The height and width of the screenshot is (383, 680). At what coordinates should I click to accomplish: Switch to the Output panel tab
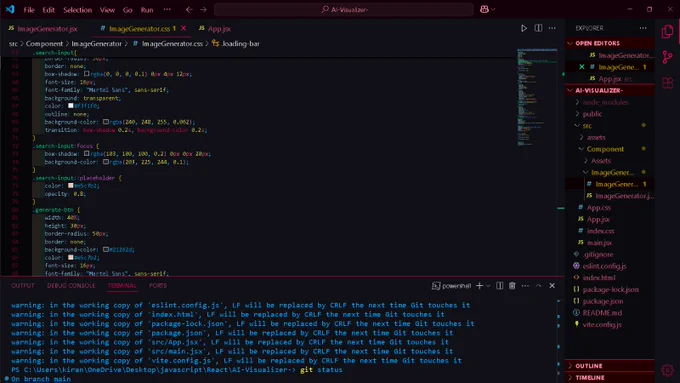coord(23,285)
